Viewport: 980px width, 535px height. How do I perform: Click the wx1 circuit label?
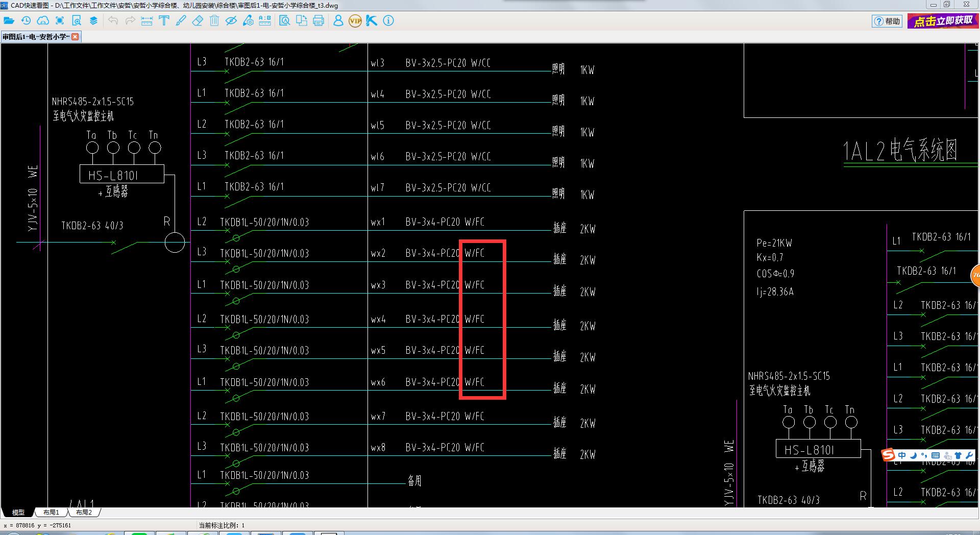click(378, 223)
